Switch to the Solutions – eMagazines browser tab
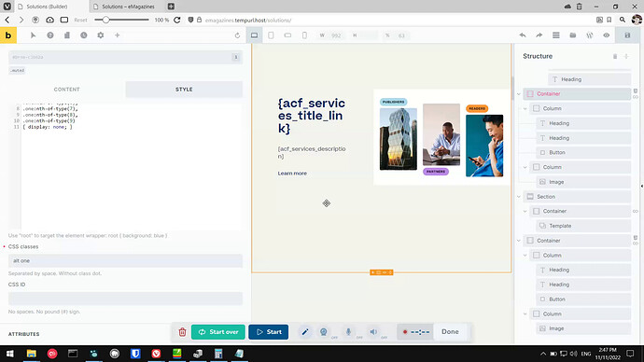Image resolution: width=644 pixels, height=362 pixels. click(x=128, y=7)
